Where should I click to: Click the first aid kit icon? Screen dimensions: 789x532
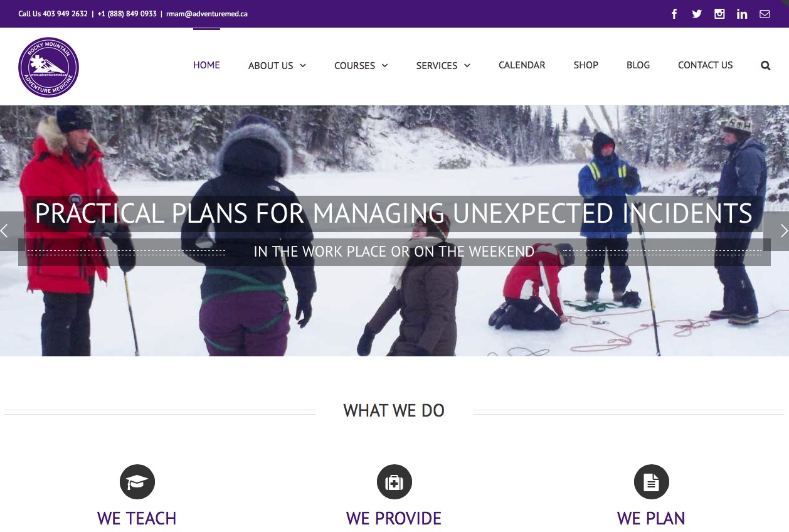coord(395,482)
